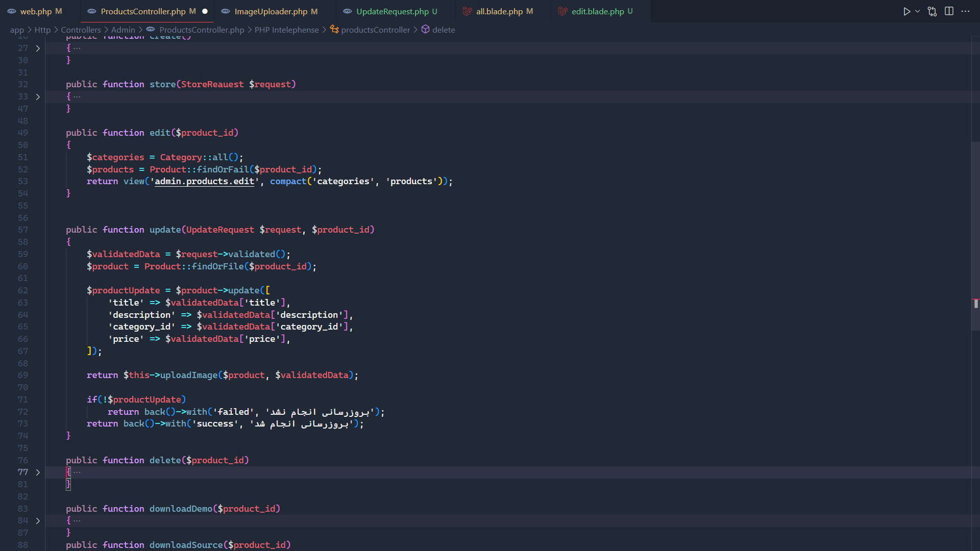Click PHP icon on web.php tab
Screen dimensions: 980x551
(x=12, y=11)
